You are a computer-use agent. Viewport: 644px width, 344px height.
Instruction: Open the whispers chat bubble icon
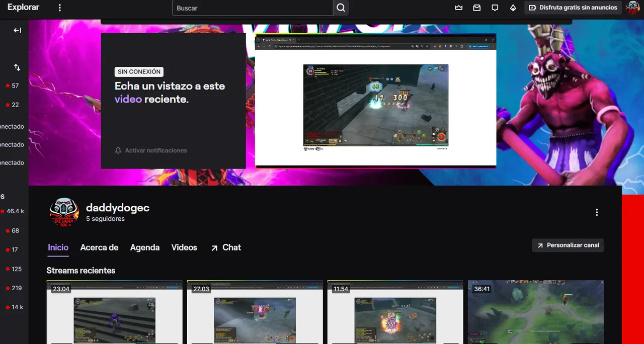tap(495, 8)
